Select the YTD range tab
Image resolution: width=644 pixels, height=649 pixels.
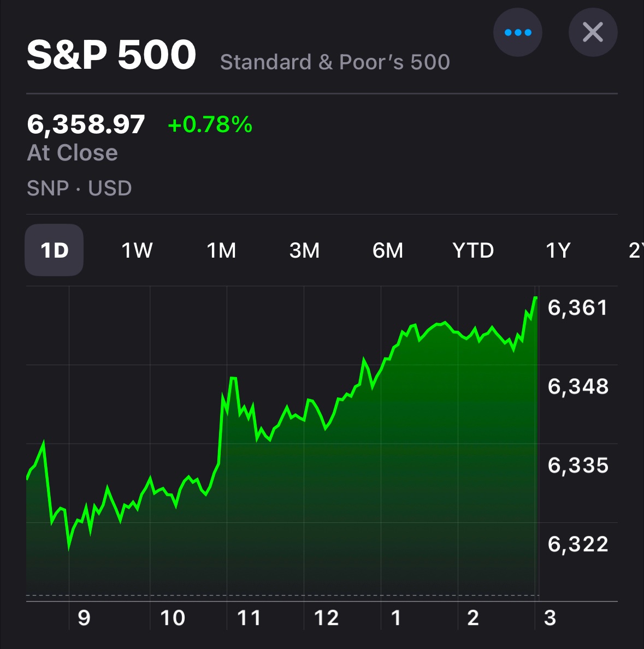[473, 251]
